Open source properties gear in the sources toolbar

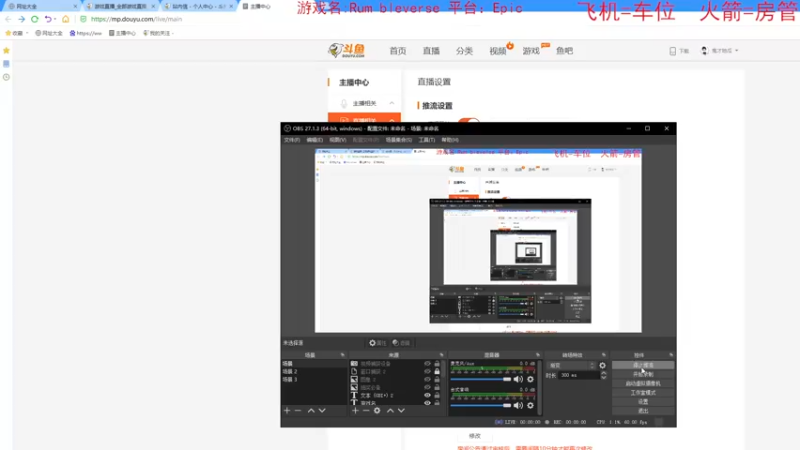(x=377, y=410)
